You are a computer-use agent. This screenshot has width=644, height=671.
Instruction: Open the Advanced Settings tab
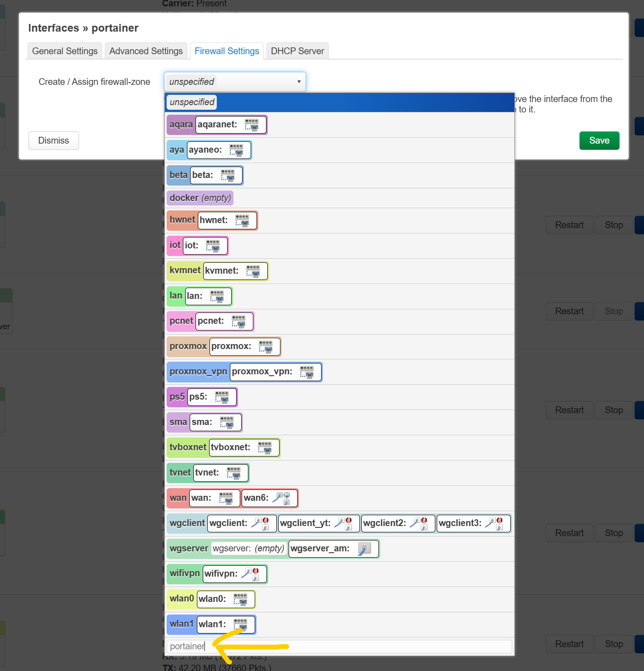[146, 51]
